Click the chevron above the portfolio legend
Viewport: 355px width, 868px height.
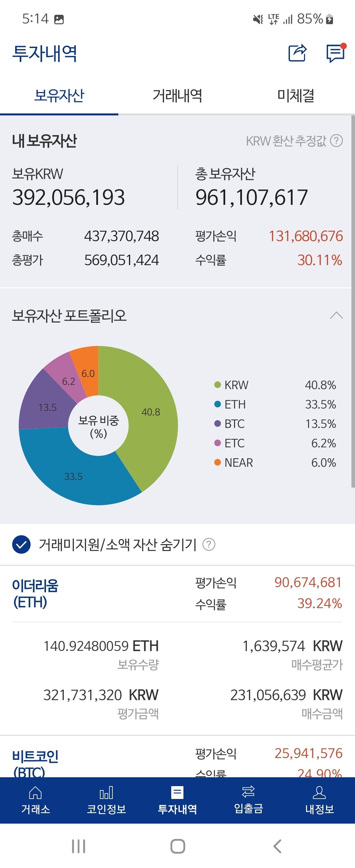click(337, 315)
